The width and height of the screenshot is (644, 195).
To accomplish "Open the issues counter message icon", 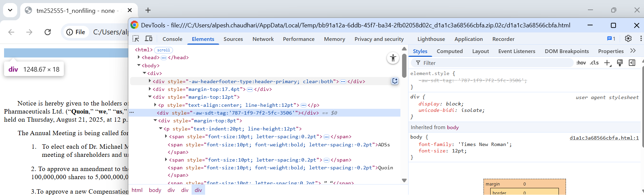I will (611, 39).
